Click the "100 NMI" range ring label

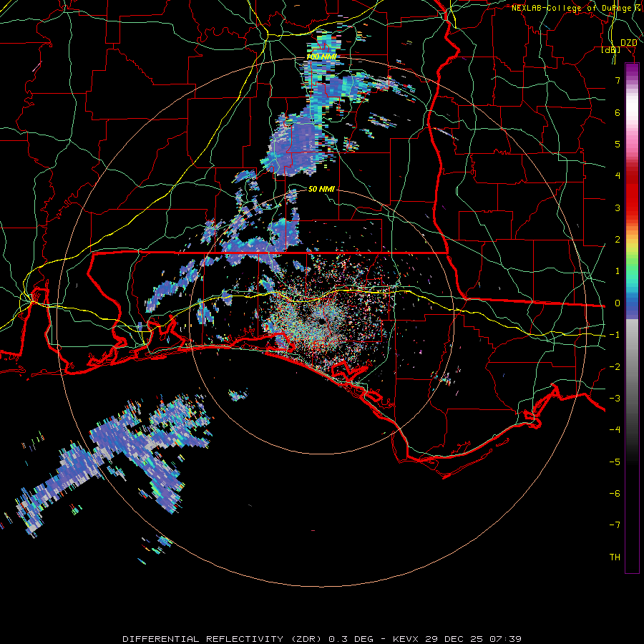point(321,57)
